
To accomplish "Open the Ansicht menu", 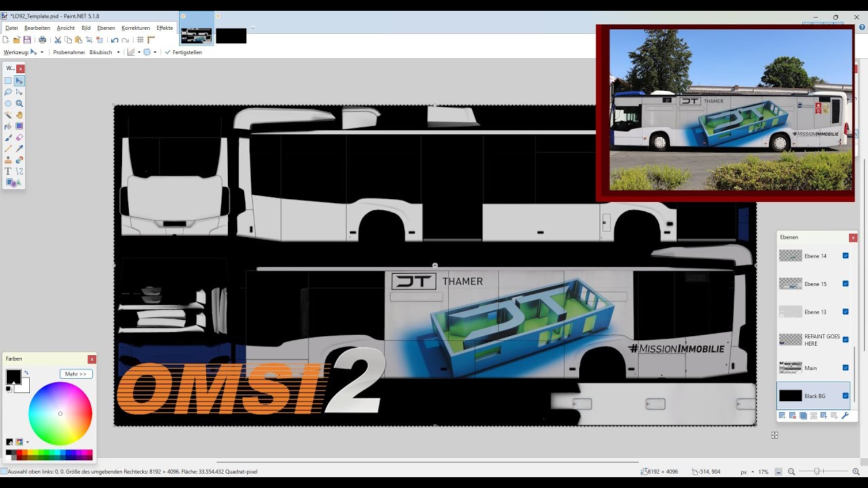I will tap(66, 28).
